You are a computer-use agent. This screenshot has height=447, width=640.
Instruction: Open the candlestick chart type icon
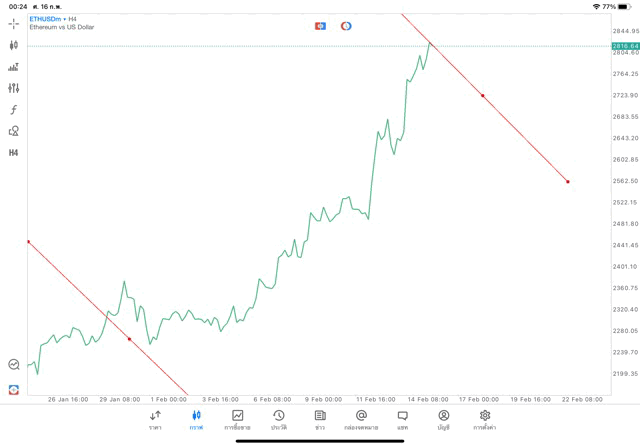(x=14, y=45)
